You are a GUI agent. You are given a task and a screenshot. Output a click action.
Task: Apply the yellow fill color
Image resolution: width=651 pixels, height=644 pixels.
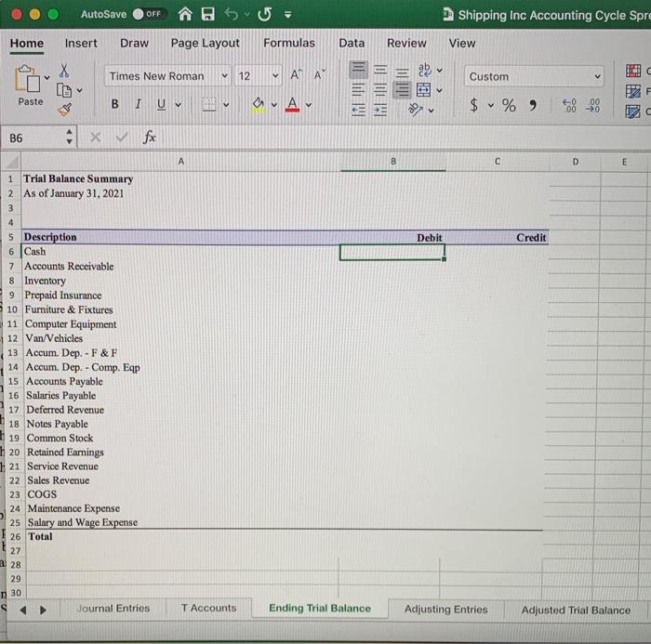pos(258,105)
